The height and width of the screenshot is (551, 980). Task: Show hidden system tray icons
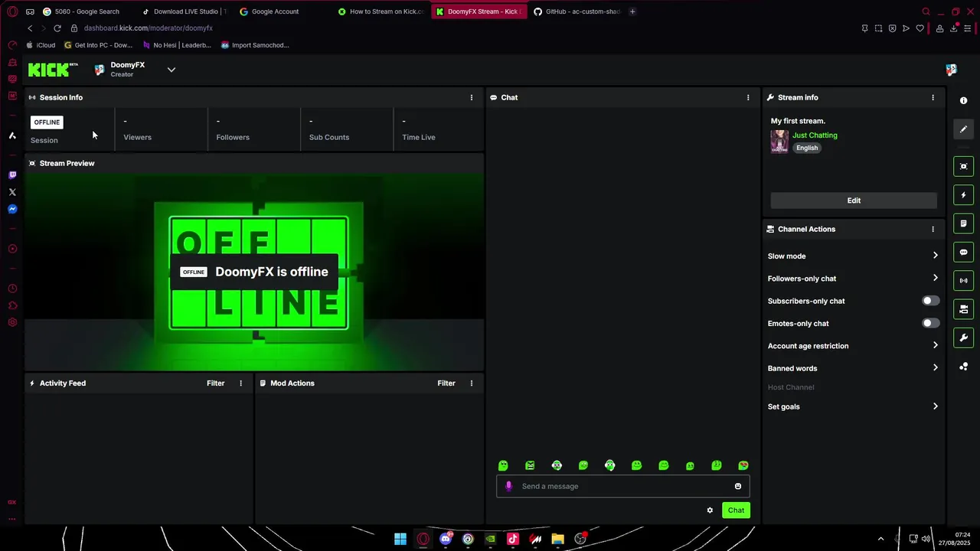880,539
